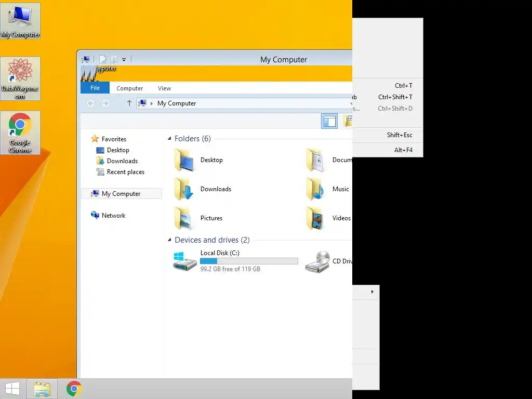Choose the menu entry with Ctrl+Shift+T shortcut
532x399 pixels.
pos(388,97)
